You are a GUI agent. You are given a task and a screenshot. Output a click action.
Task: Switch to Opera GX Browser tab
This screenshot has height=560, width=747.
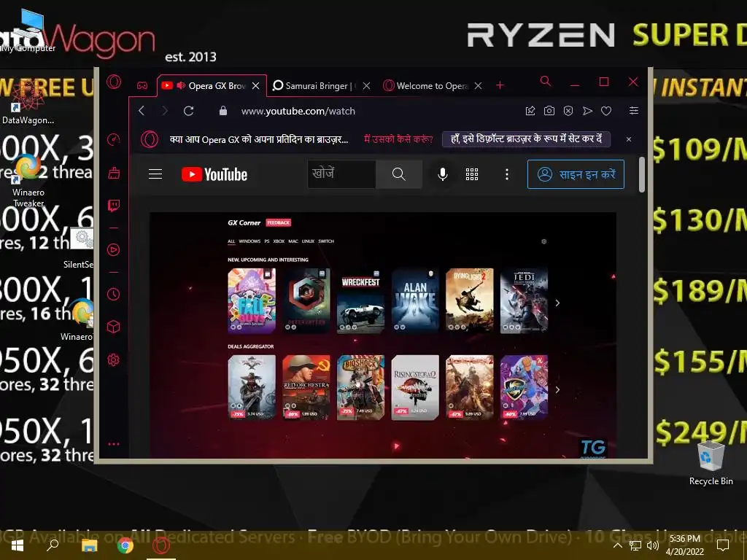pos(212,86)
